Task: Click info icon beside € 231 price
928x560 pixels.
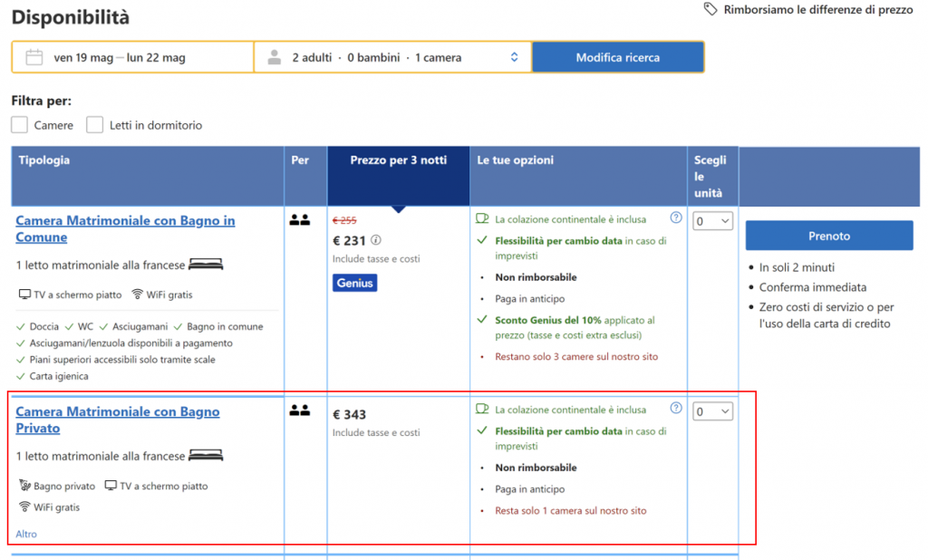Action: (x=376, y=240)
